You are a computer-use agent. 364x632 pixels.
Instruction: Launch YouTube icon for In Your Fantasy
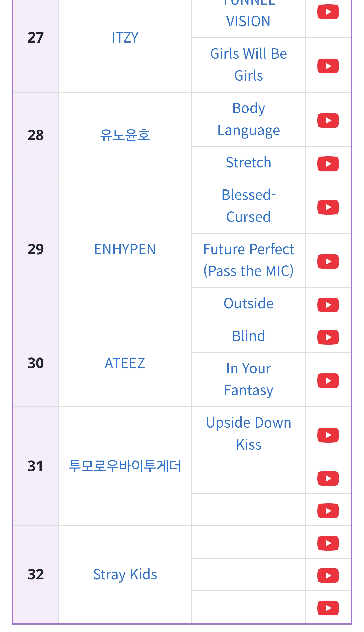click(x=328, y=381)
